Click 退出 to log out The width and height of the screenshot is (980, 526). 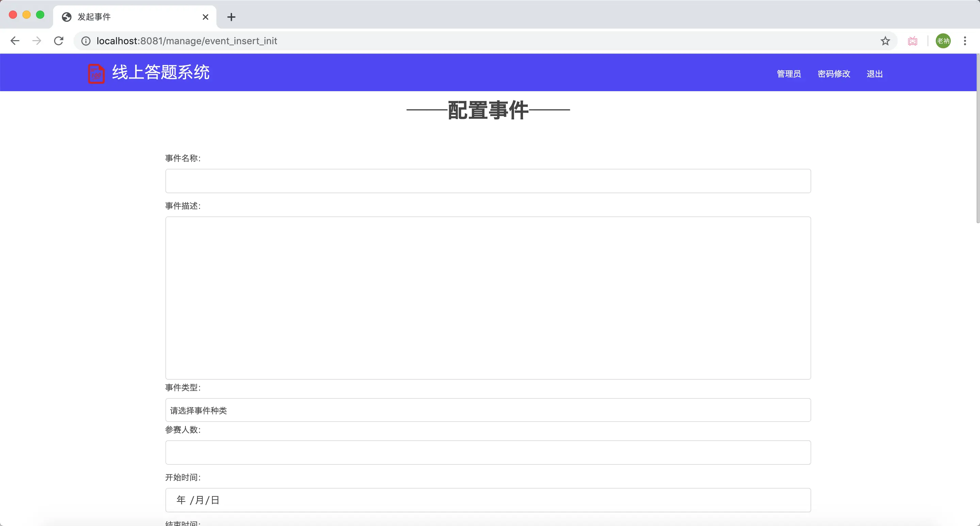click(874, 74)
